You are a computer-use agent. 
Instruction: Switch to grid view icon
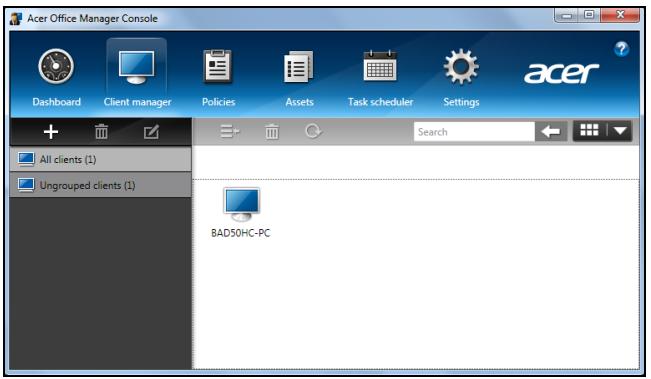coord(589,131)
